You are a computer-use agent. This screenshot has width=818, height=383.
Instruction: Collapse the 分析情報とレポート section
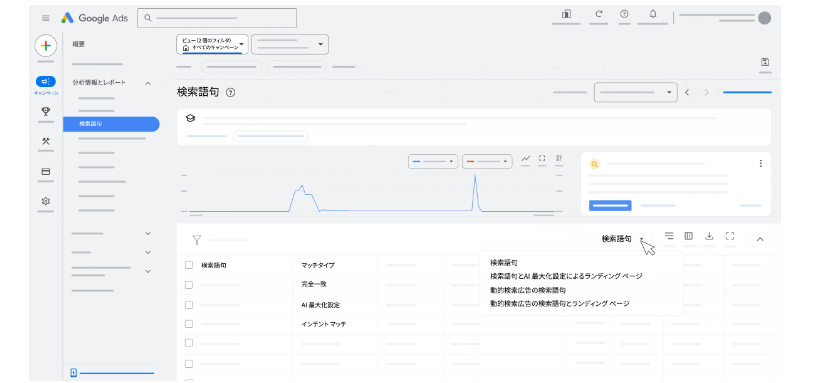[x=148, y=83]
